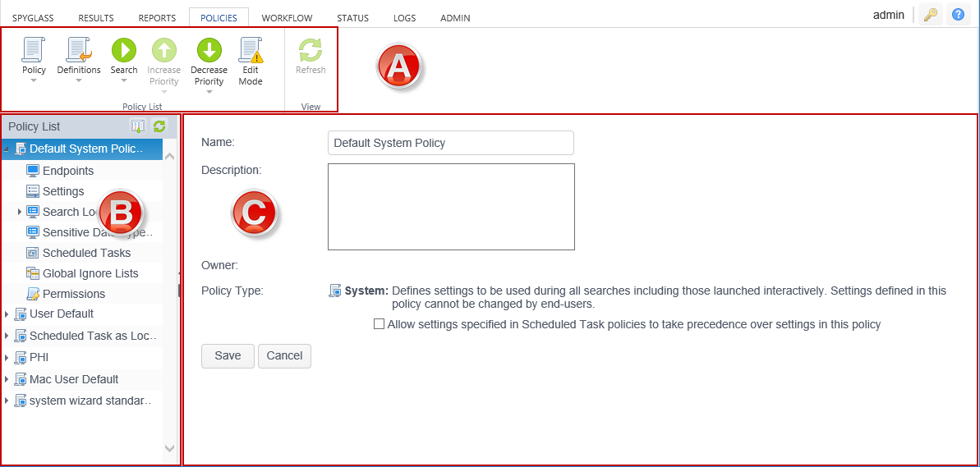This screenshot has height=467, width=980.
Task: Click the Decrease Priority arrow icon
Action: tap(209, 51)
